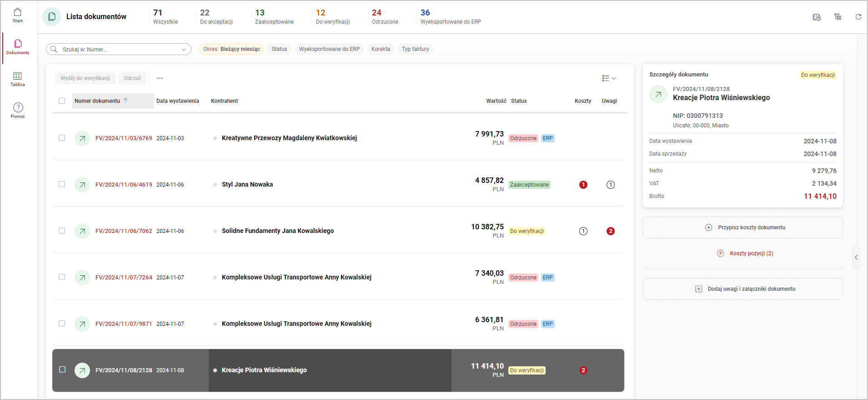Click NIP: 0300791313 text

coord(698,116)
